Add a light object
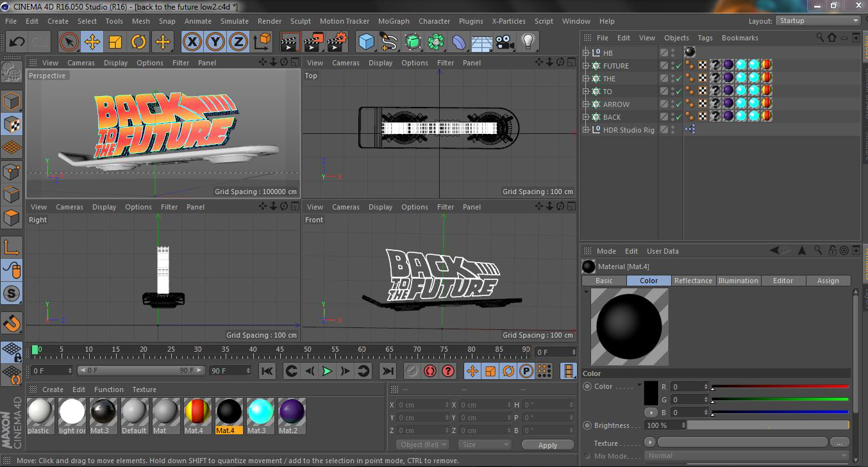The height and width of the screenshot is (467, 868). point(528,42)
